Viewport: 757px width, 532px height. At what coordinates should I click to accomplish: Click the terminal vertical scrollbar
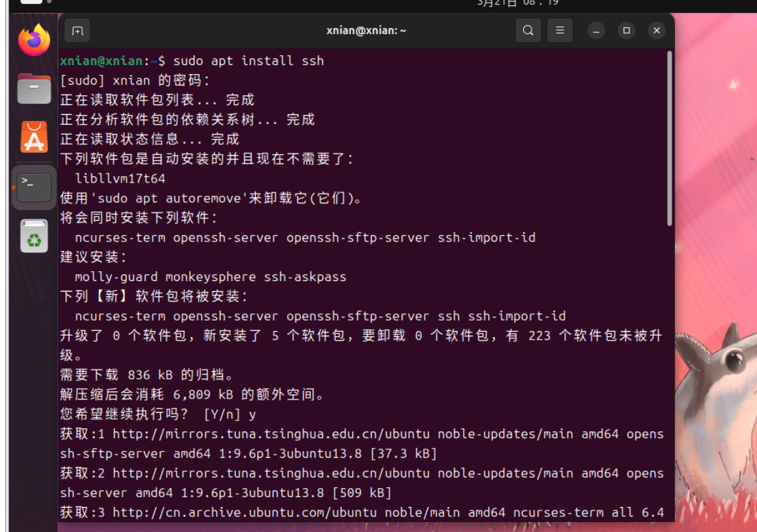[669, 138]
